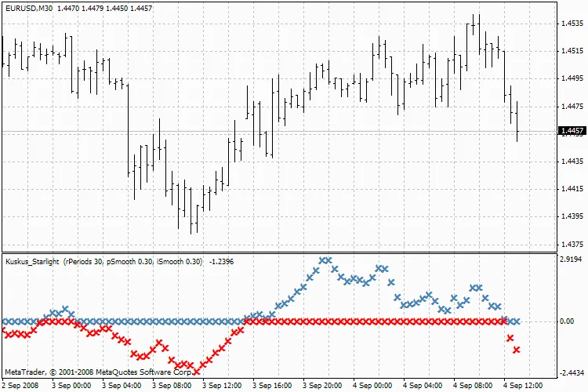Click the 3 Sep 20:00 time label
588x392 pixels.
(322, 386)
